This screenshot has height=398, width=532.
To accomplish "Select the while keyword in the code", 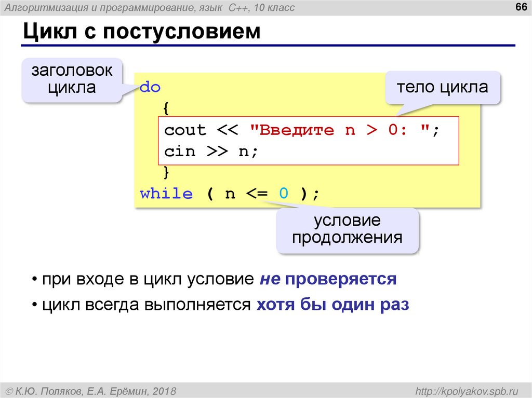I will click(x=167, y=193).
